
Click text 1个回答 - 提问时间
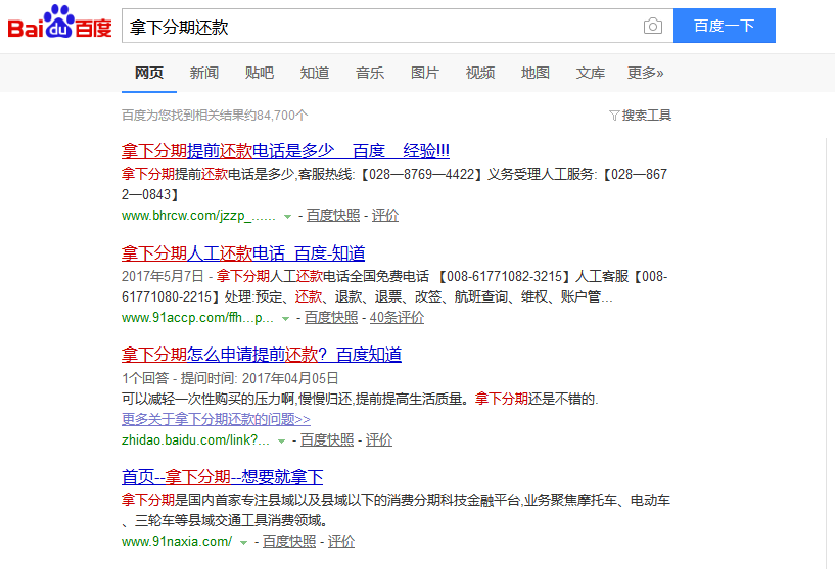point(179,378)
